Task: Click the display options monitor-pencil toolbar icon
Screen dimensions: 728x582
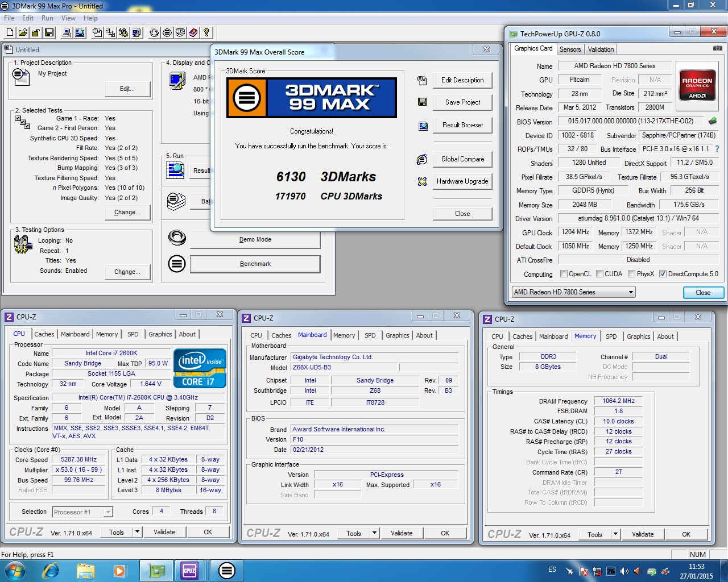Action: (x=136, y=32)
